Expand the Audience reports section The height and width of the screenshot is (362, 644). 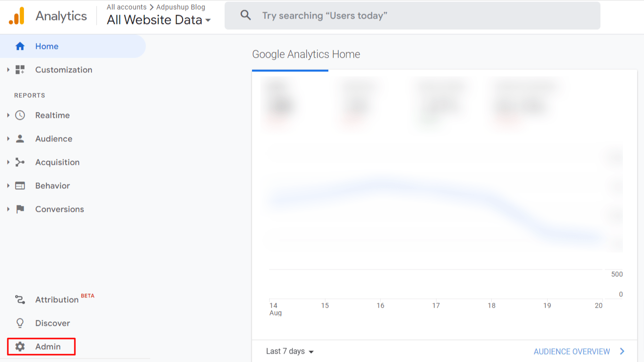coord(8,138)
